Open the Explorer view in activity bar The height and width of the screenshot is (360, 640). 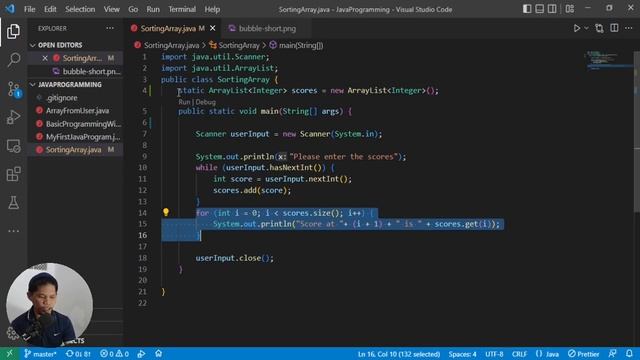coord(13,31)
